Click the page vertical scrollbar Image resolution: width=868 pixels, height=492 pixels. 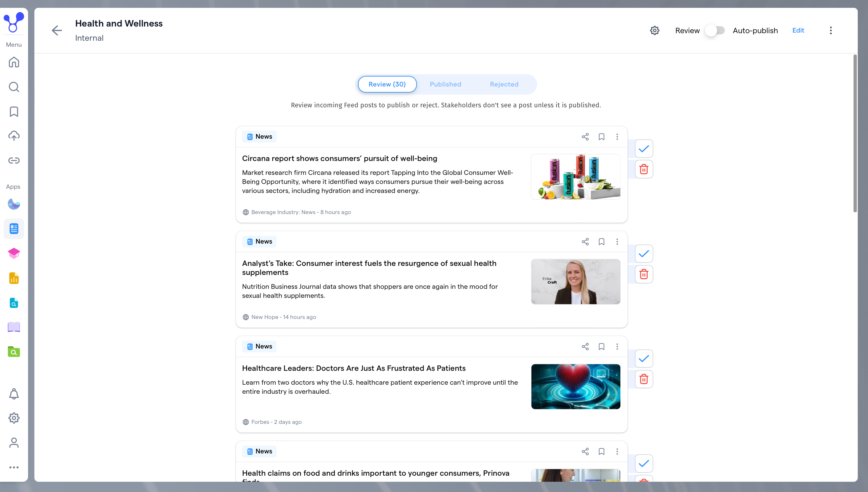[x=855, y=134]
